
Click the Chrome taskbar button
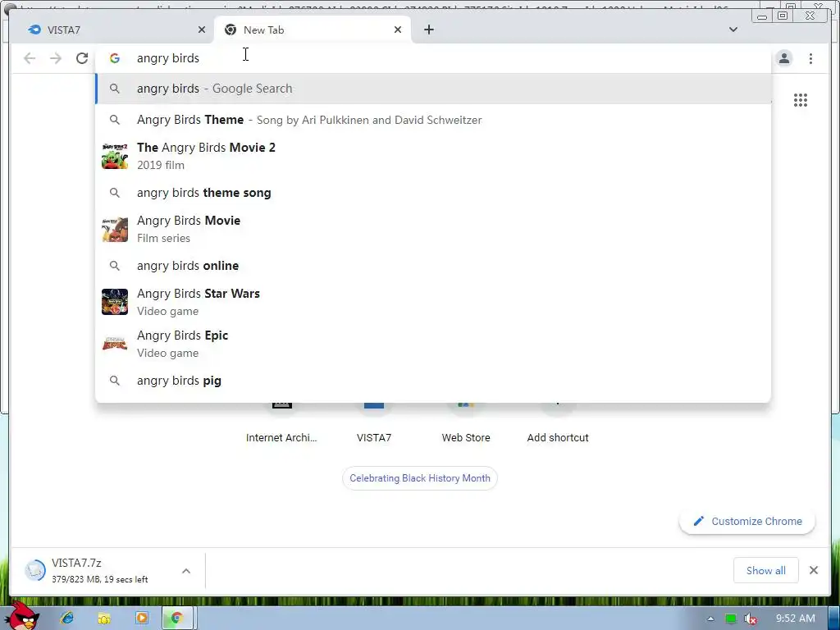(x=179, y=619)
